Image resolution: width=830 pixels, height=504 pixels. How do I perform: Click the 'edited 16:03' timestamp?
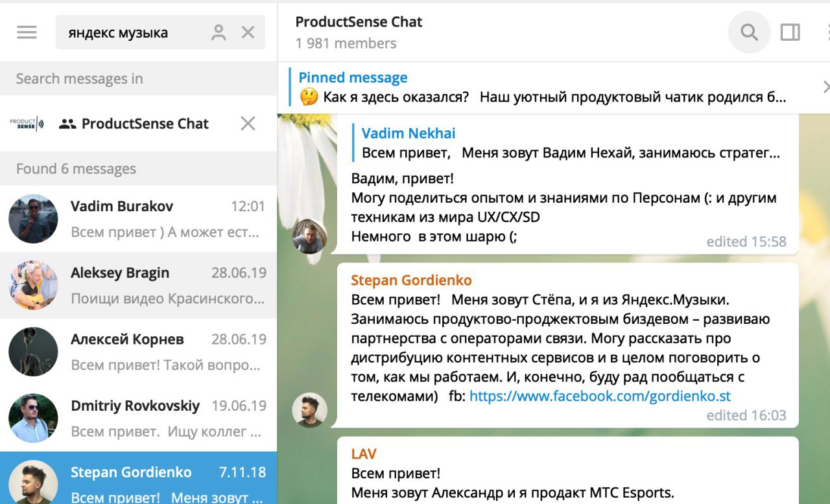click(x=746, y=415)
